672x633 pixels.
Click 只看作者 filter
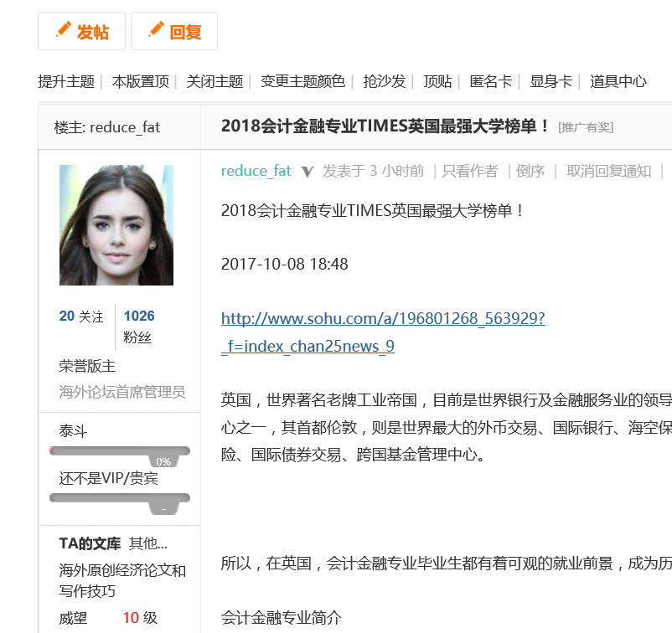[470, 171]
